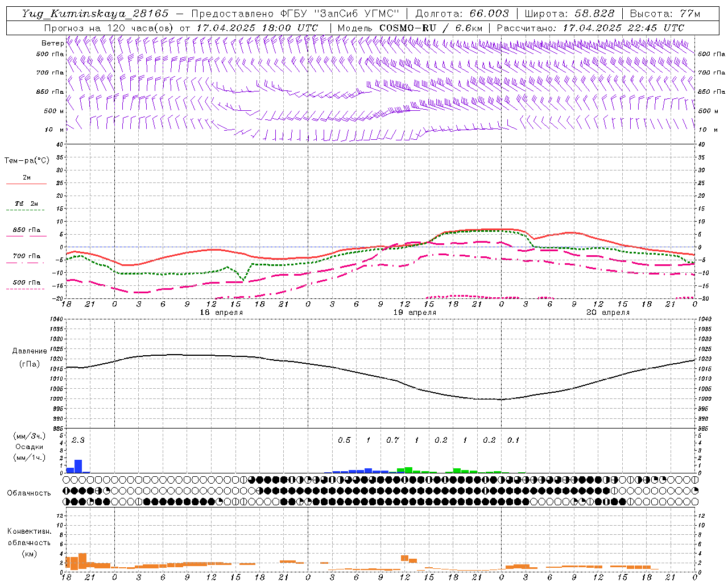Click the Td 2м dew point legend label
Image resolution: width=728 pixels, height=582 pixels.
click(x=27, y=203)
